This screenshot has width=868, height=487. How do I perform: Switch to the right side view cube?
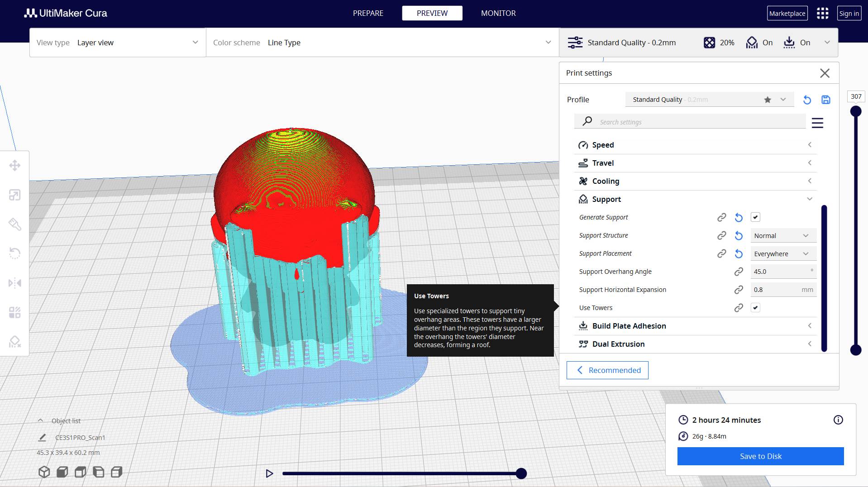coord(116,472)
